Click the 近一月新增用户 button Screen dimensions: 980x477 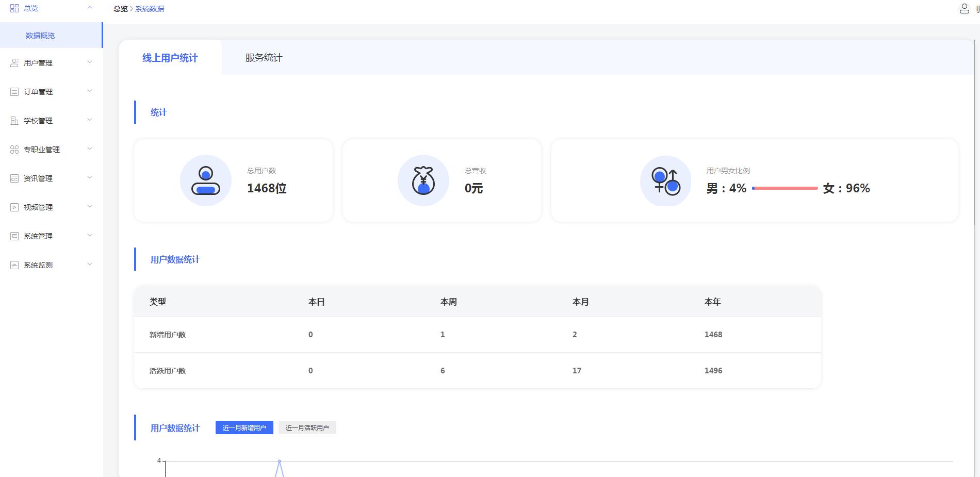coord(244,427)
